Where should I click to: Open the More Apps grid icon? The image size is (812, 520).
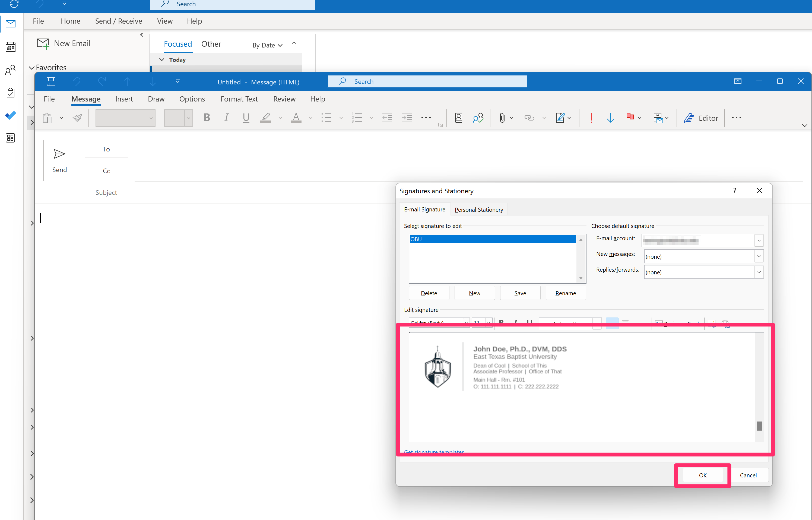11,138
